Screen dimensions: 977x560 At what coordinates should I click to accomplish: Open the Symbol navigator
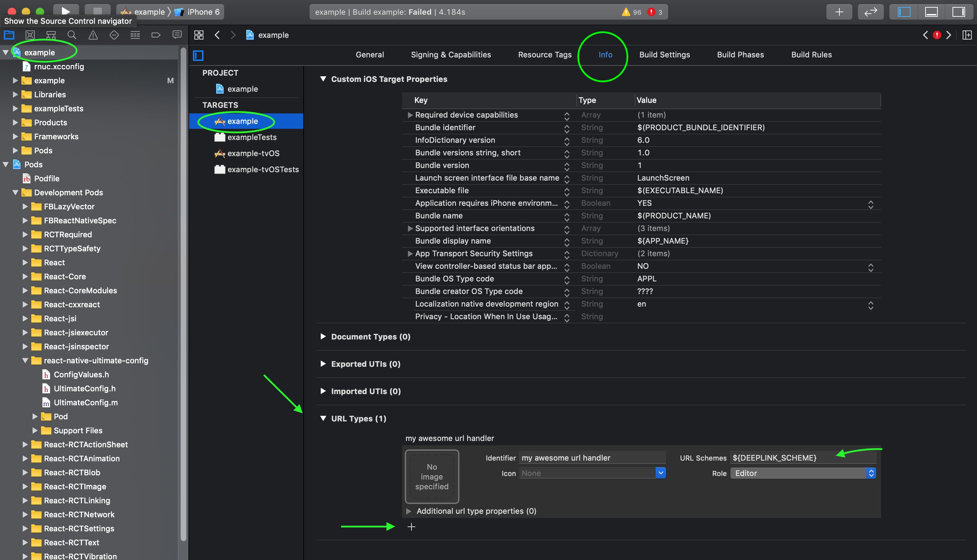point(51,35)
